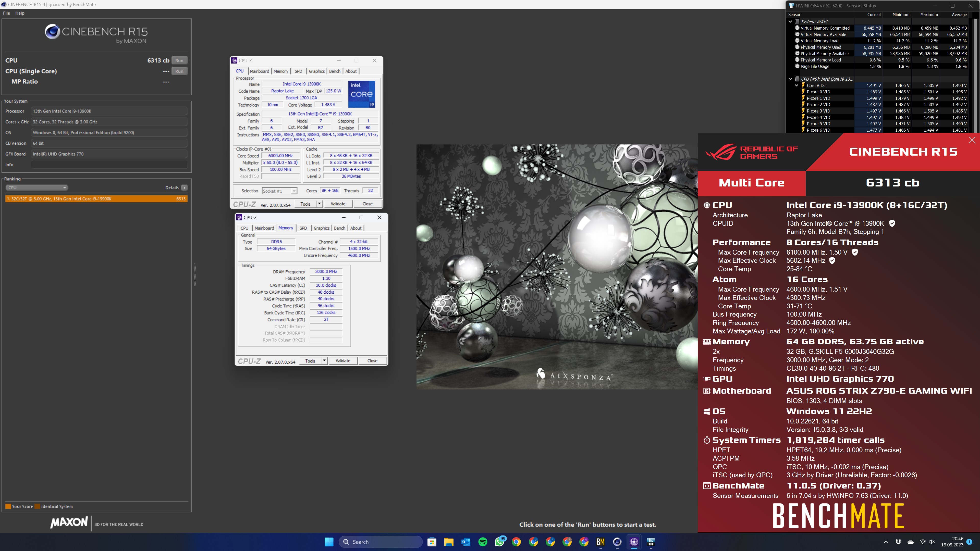Switch to Cinebench from the taskbar
Viewport: 980px width, 551px height.
tap(617, 542)
